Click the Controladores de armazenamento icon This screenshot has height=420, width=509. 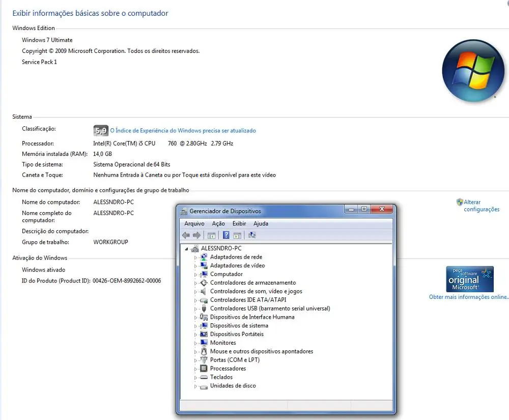204,283
